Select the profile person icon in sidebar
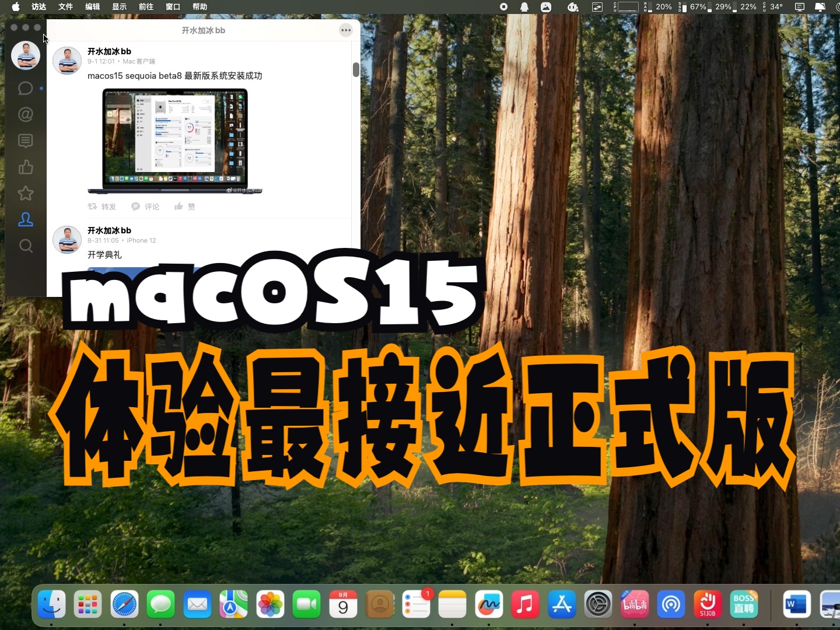 click(25, 219)
